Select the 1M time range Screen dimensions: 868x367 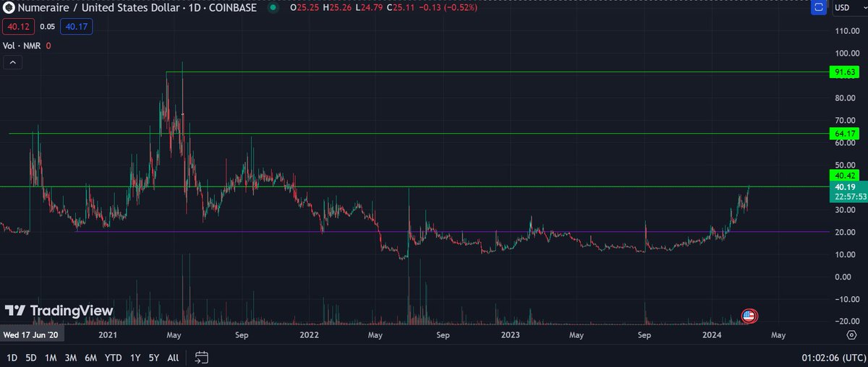click(x=51, y=358)
